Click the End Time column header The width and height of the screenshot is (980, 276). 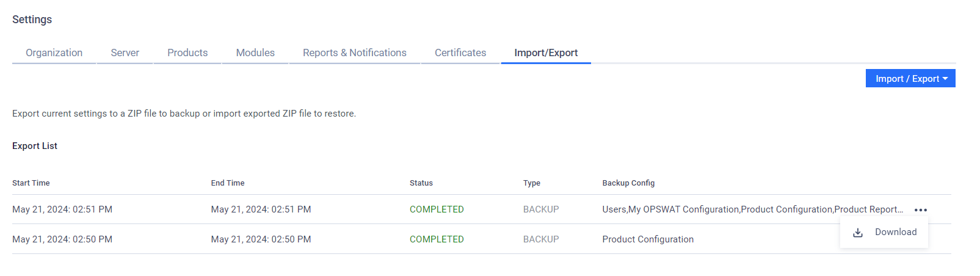point(228,183)
